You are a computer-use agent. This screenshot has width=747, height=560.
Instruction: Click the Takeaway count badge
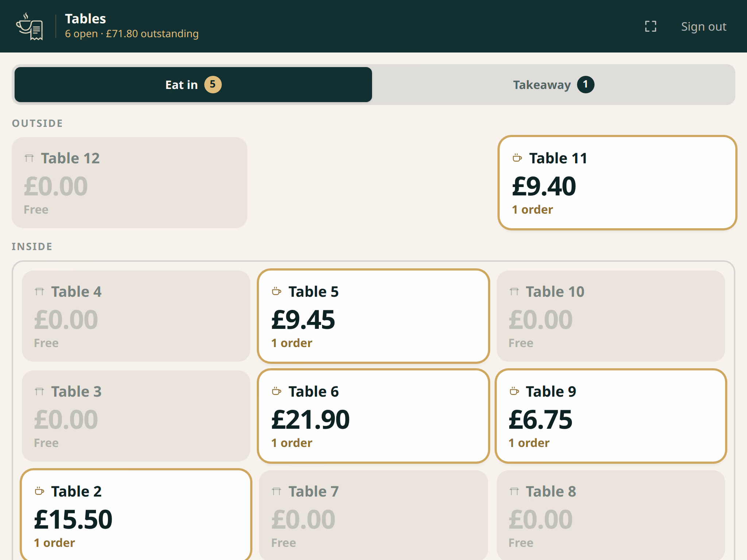pos(585,85)
